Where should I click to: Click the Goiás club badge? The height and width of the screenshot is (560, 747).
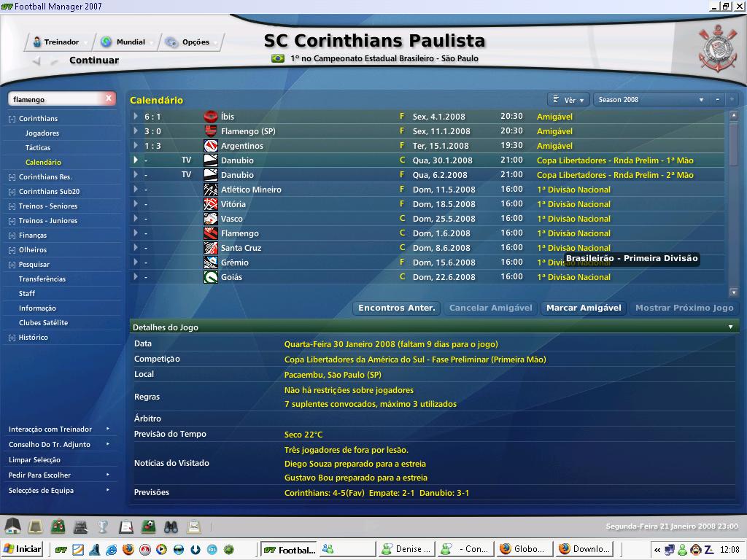coord(211,277)
